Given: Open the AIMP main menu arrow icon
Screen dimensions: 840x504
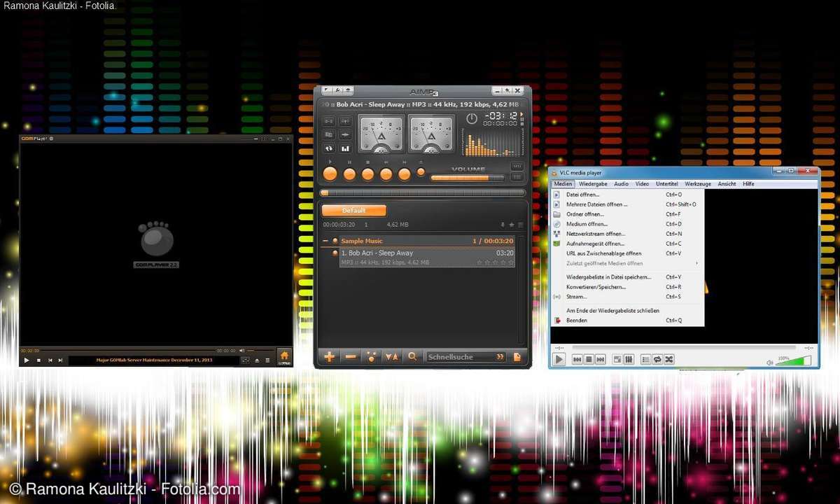Looking at the screenshot, I should point(325,90).
